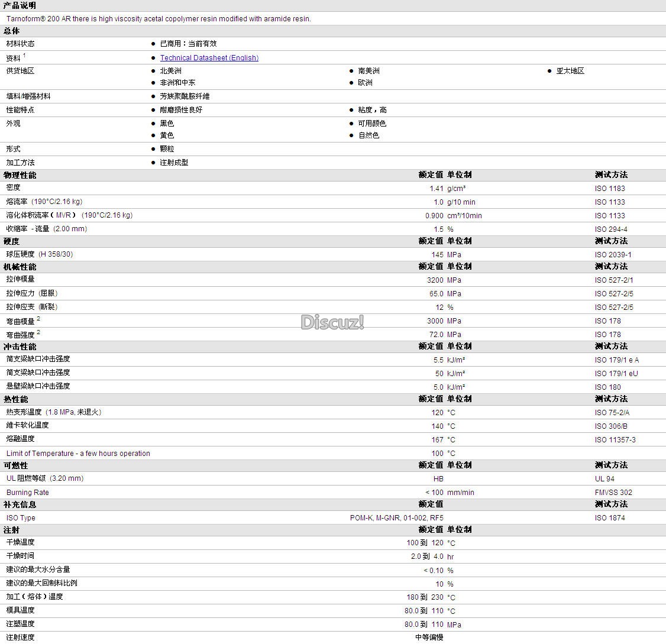Click the '干燥时间' row label
The image size is (666, 644).
coord(20,556)
